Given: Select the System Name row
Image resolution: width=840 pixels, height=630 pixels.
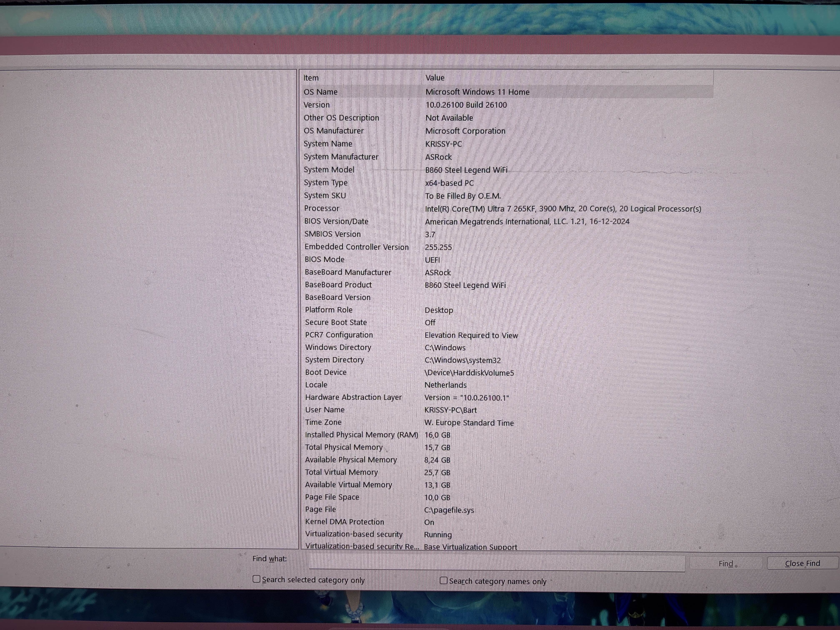Looking at the screenshot, I should (x=328, y=144).
